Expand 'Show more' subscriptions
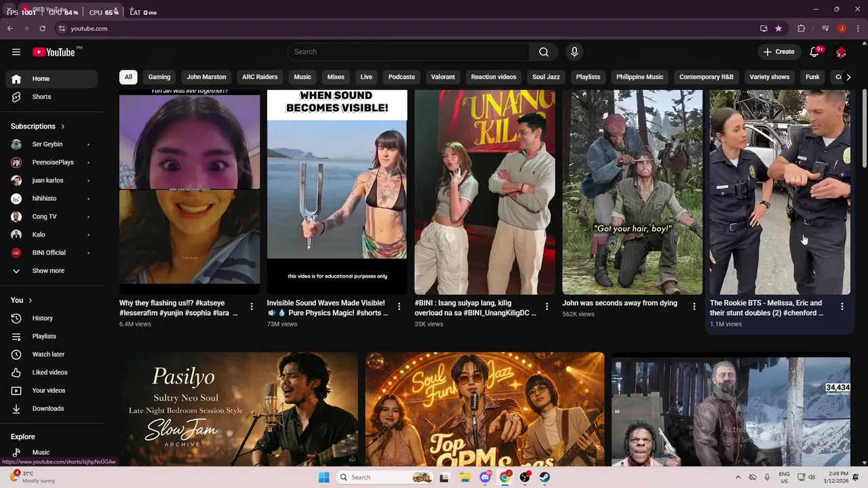This screenshot has height=488, width=868. [x=52, y=271]
